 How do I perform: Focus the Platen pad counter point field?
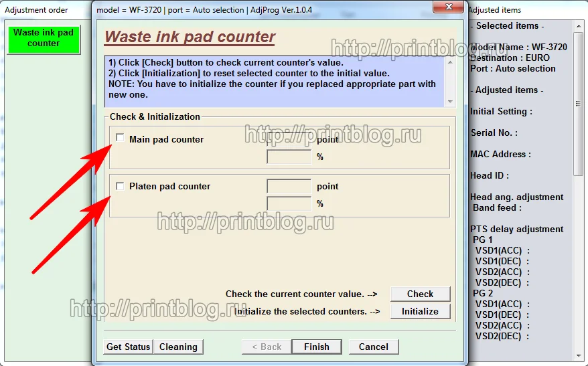289,186
